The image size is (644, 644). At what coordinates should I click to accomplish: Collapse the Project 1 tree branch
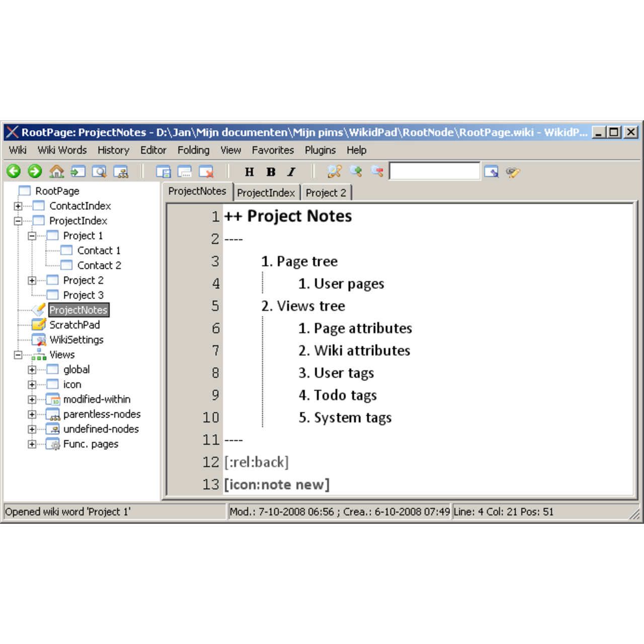click(x=31, y=235)
